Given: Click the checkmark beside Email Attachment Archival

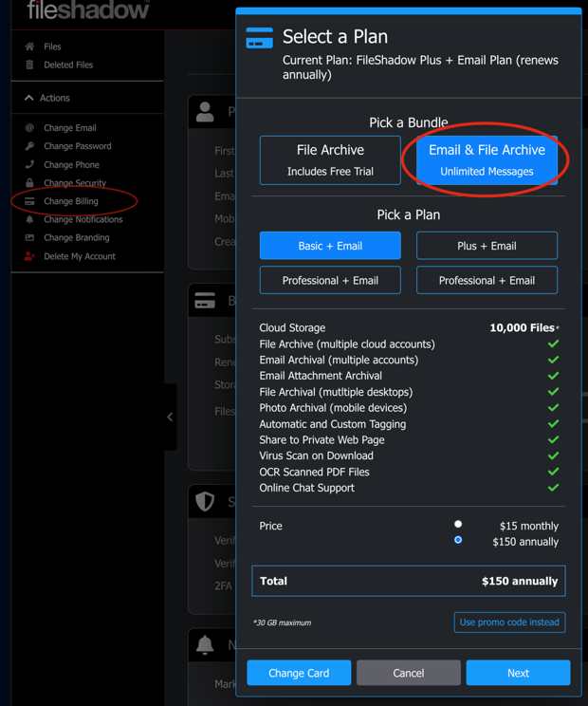Looking at the screenshot, I should pyautogui.click(x=553, y=376).
